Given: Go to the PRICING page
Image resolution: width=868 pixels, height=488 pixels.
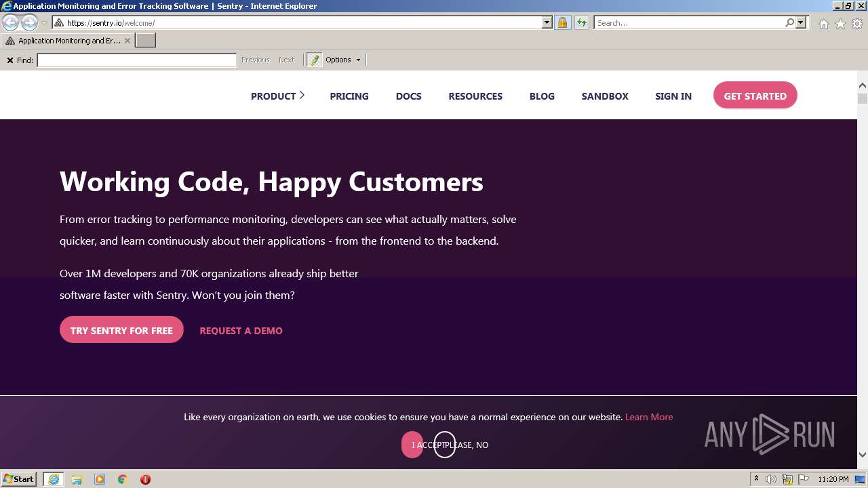Looking at the screenshot, I should click(x=349, y=96).
